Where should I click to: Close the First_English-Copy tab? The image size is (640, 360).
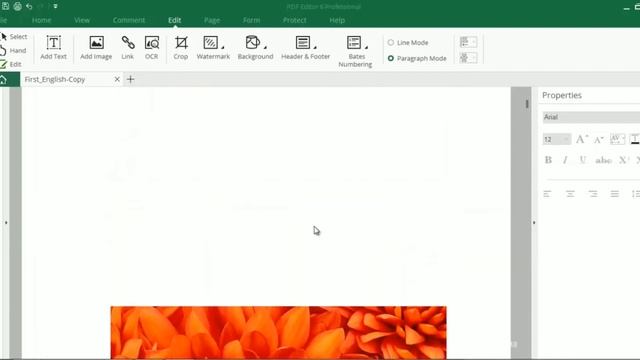pyautogui.click(x=117, y=79)
